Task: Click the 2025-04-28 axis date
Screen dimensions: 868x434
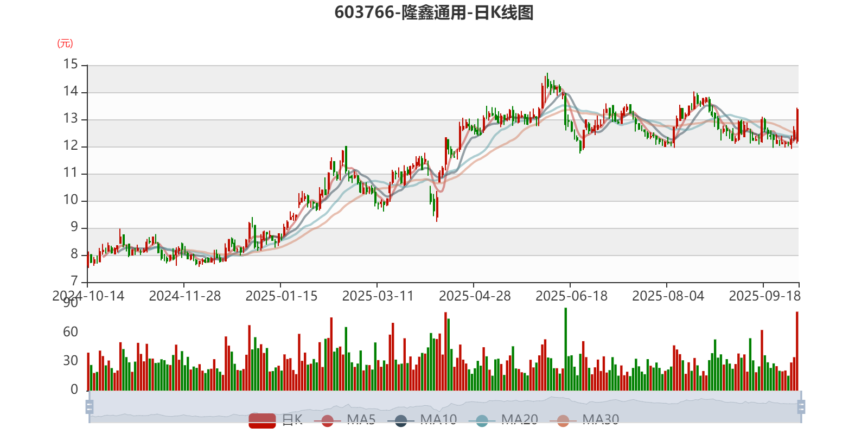Action: [x=475, y=296]
